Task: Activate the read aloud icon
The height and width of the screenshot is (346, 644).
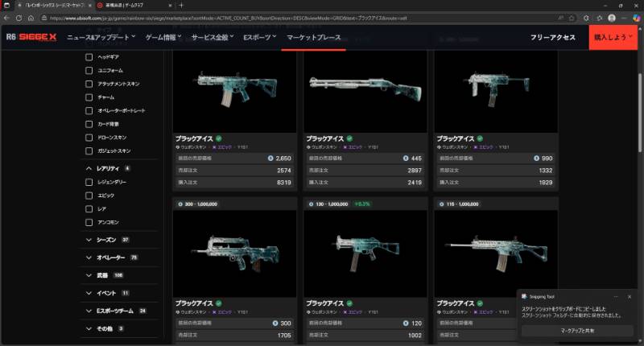Action: tap(560, 18)
